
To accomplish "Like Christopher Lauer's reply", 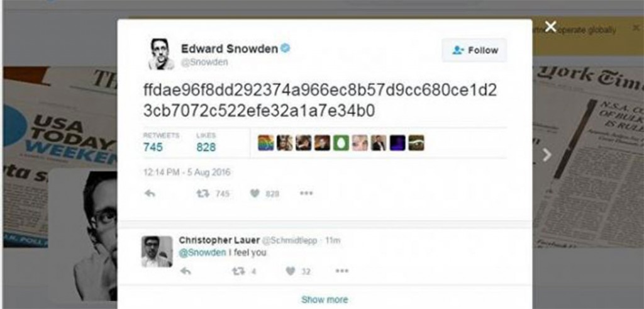I will 291,271.
